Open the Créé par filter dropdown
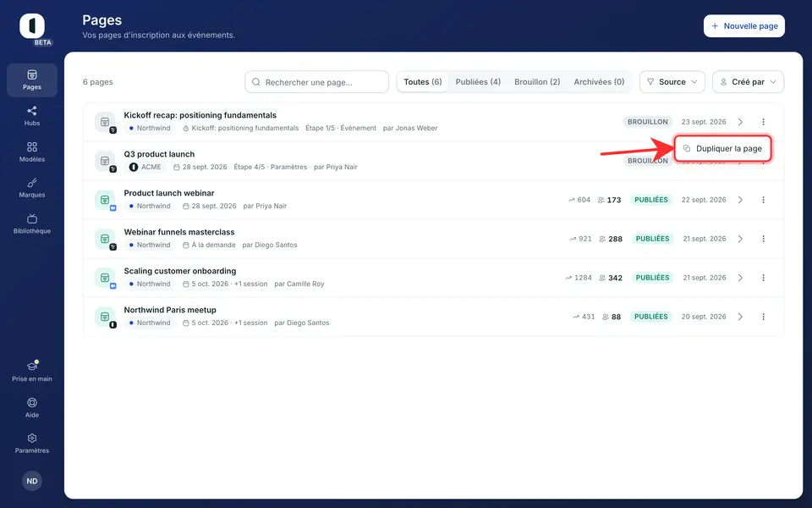 [x=748, y=82]
